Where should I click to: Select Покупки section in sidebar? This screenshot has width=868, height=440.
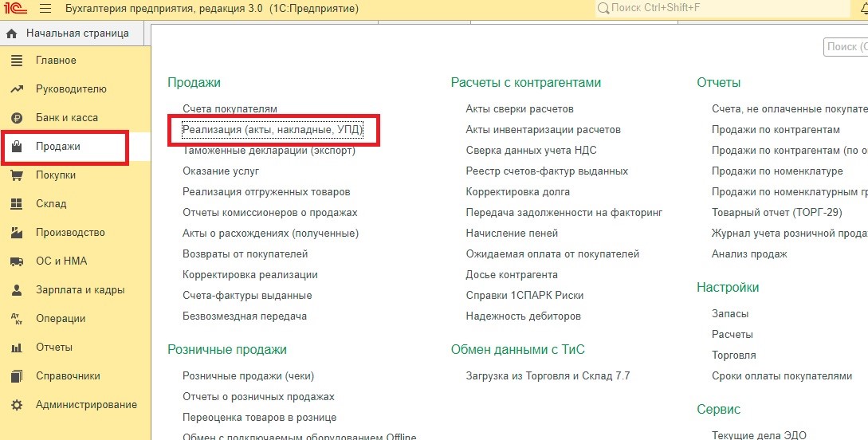click(56, 175)
